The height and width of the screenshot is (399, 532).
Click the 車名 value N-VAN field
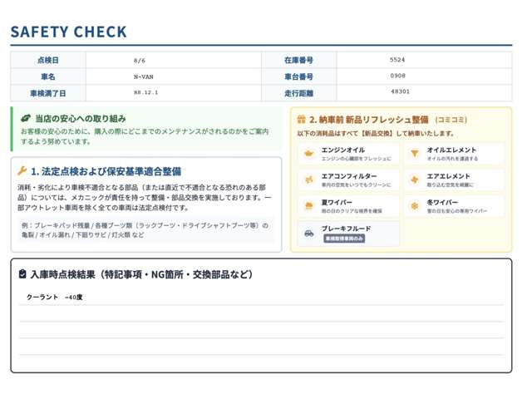pos(174,76)
